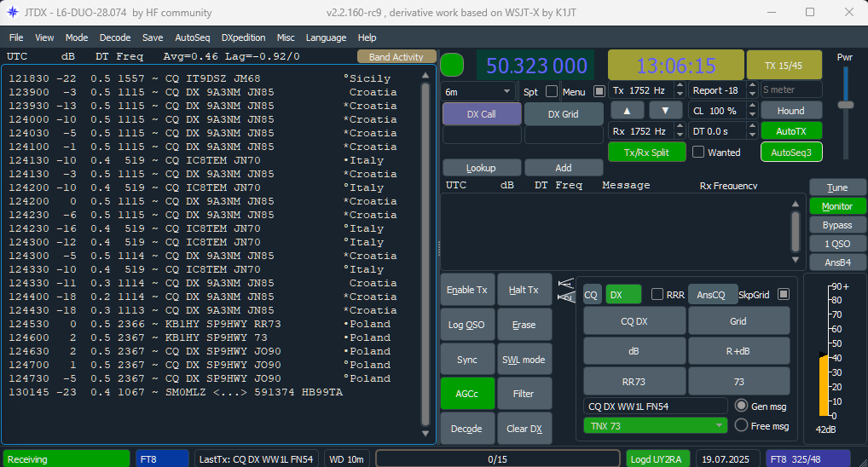The image size is (868, 467).
Task: Click the Halt Tx button
Action: point(524,290)
